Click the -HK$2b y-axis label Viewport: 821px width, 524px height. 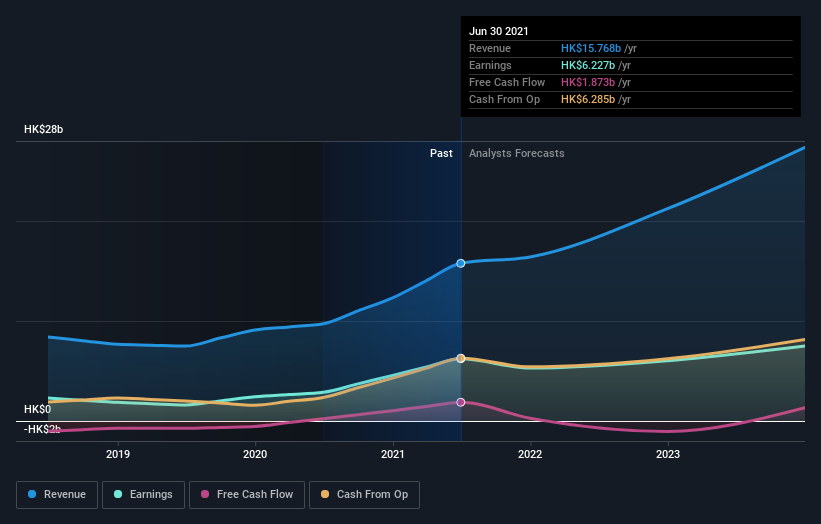tap(42, 429)
